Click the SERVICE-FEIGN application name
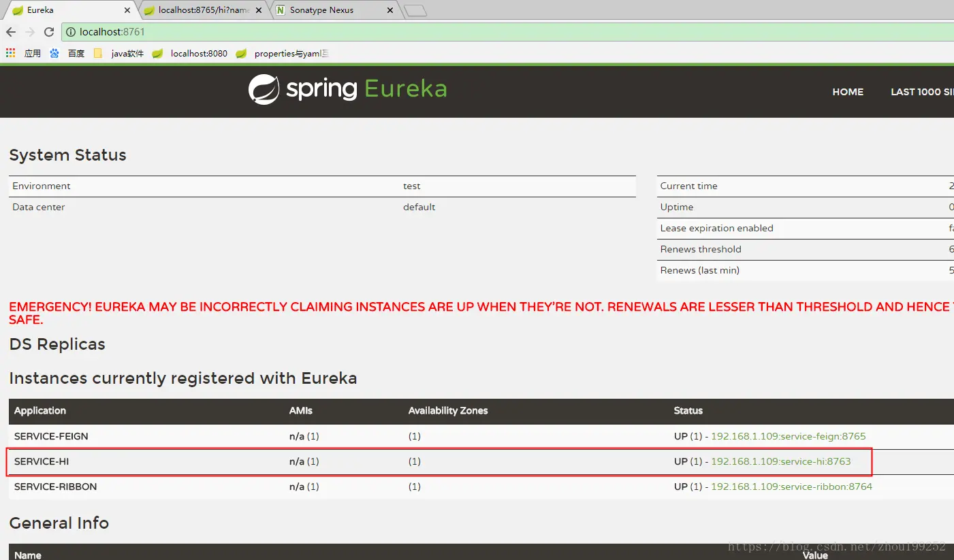Viewport: 954px width, 560px height. coord(51,436)
